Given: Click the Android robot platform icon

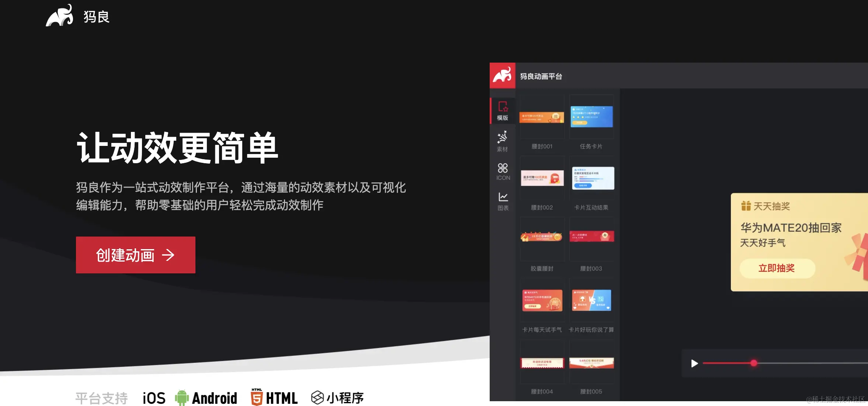Looking at the screenshot, I should tap(181, 398).
